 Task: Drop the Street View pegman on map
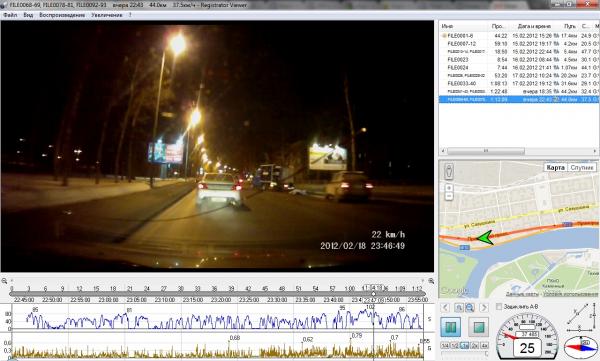pyautogui.click(x=449, y=171)
